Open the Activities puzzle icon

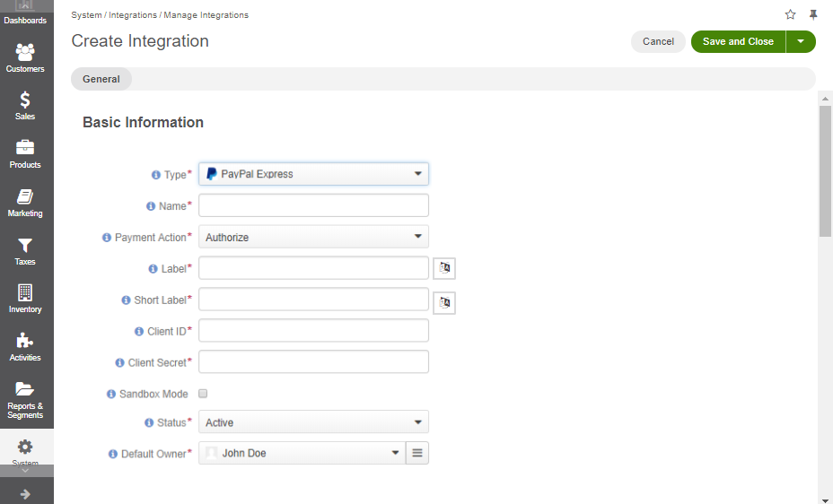coord(25,341)
